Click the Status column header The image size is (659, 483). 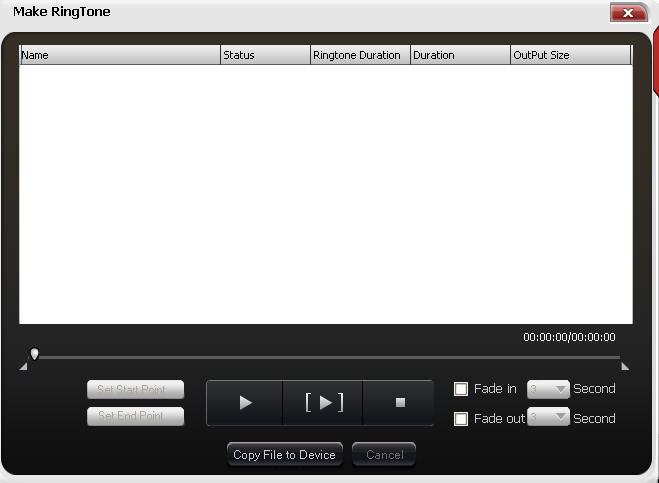pyautogui.click(x=265, y=55)
